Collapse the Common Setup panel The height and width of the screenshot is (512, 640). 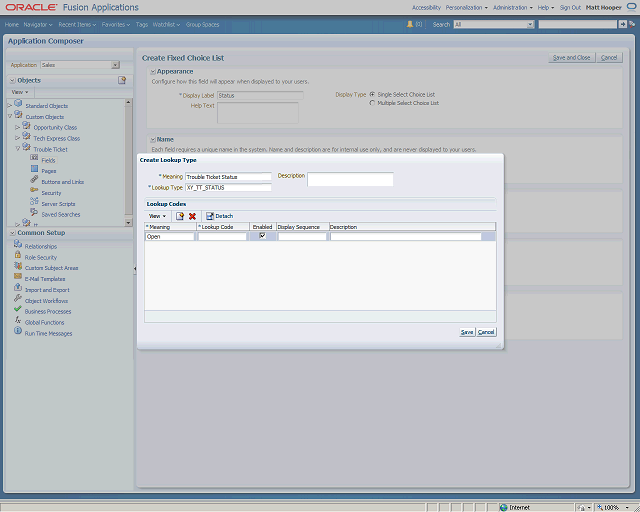(x=13, y=233)
